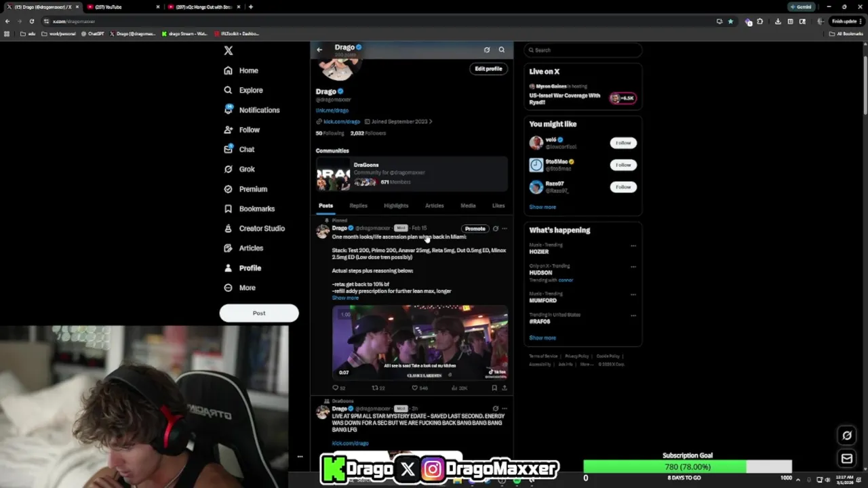The height and width of the screenshot is (488, 868).
Task: Click the Bookmarks icon in sidebar
Action: tap(228, 209)
